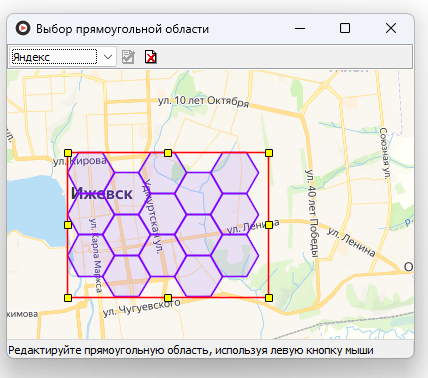Click the Яндекс combo box text field

coord(54,57)
